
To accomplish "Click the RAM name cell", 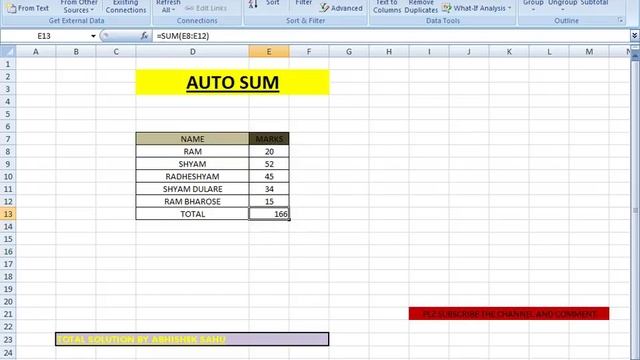I will click(x=192, y=151).
